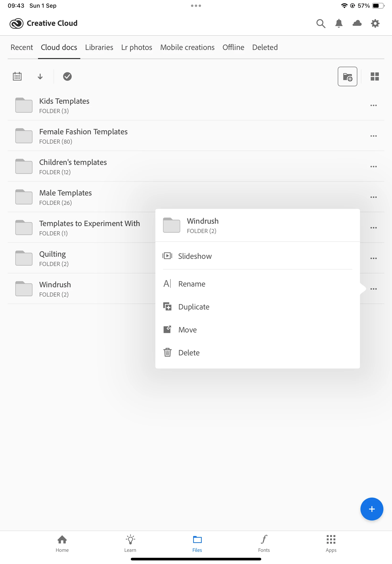Viewport: 392px width, 564px height.
Task: Tap the Wi-Fi icon in status bar
Action: tap(344, 6)
